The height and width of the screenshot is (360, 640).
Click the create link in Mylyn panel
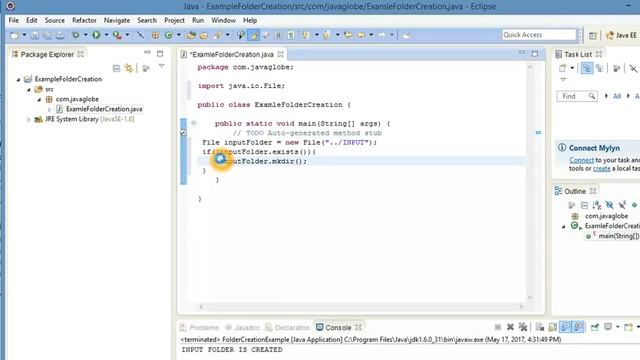coord(602,169)
